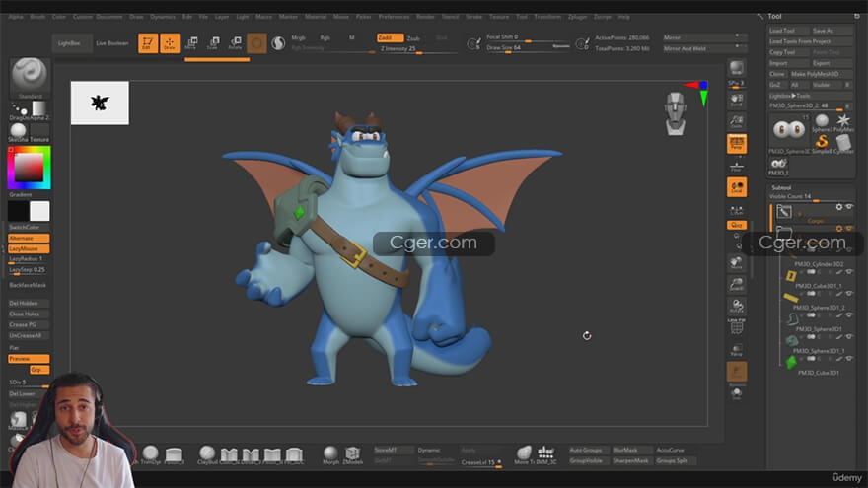Click the Scroll canvas icon
The height and width of the screenshot is (488, 868).
(736, 101)
